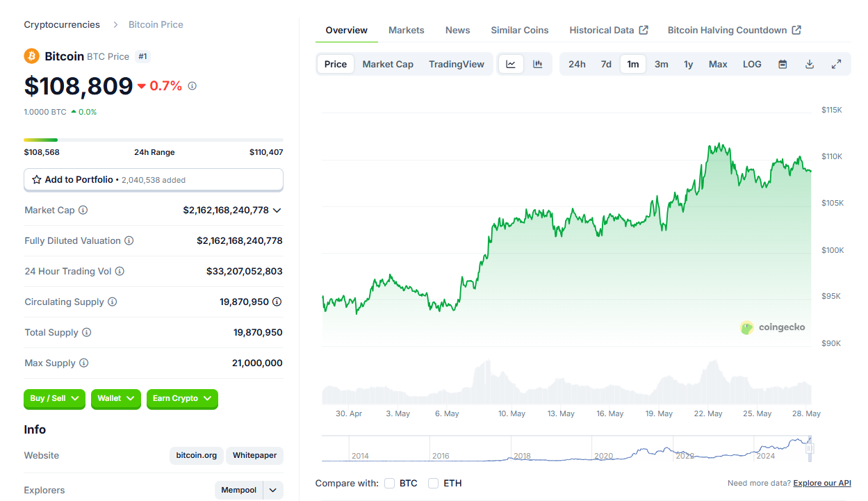Open the Mempool explorer link

238,490
